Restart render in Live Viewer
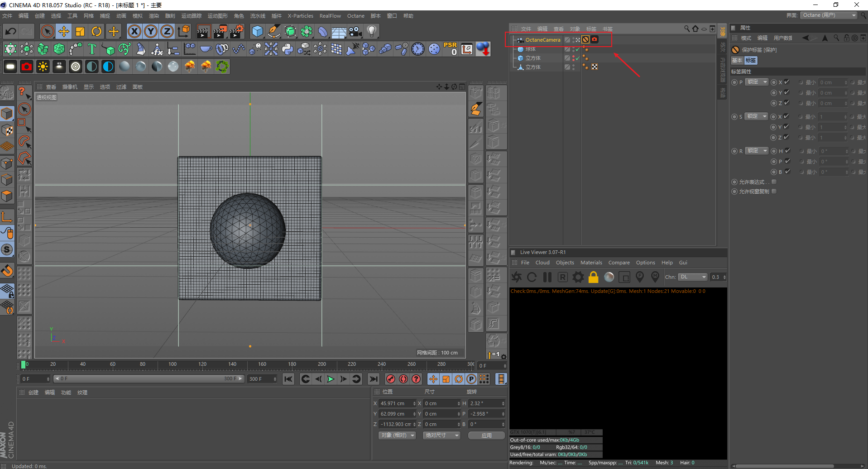Viewport: 868px width, 469px height. point(532,277)
